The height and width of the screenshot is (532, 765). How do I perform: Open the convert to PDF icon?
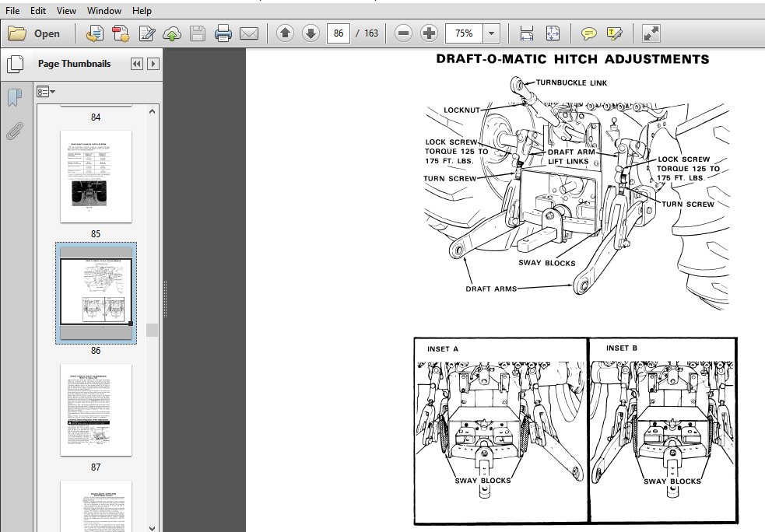coord(95,33)
